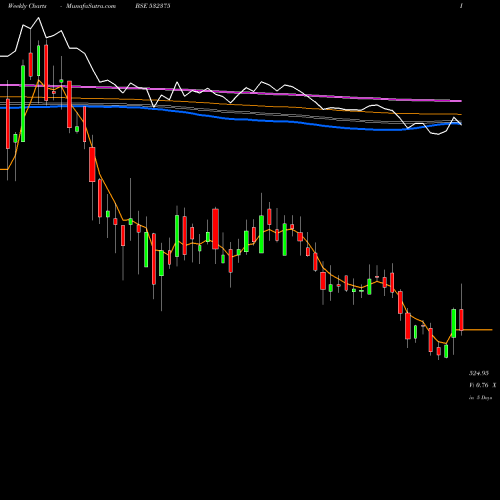
Task: Click the "BSE 532375" stock code label
Action: pos(153,6)
